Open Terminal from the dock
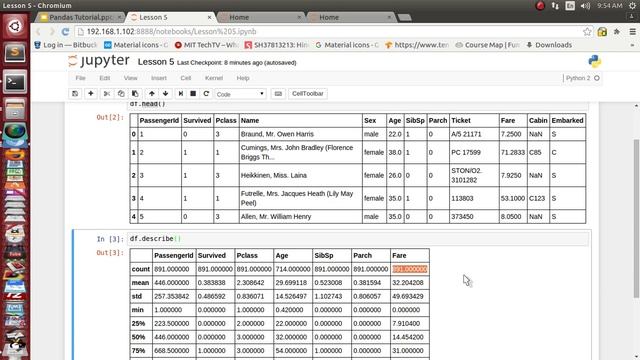640x360 pixels. pos(15,82)
